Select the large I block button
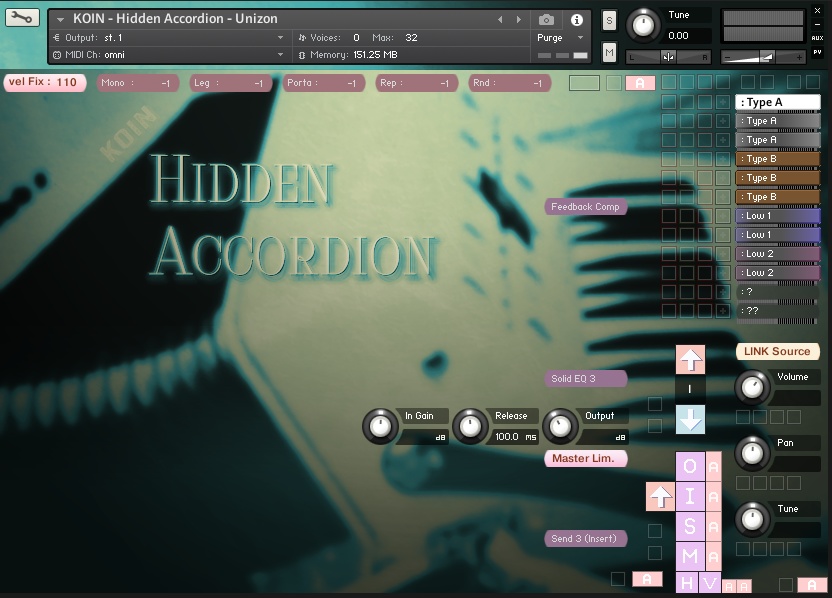The height and width of the screenshot is (598, 832). point(690,496)
